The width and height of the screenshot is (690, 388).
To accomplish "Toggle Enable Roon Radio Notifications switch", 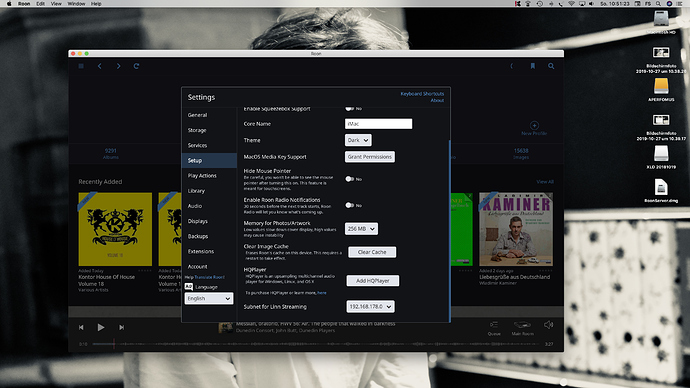I will pos(349,205).
